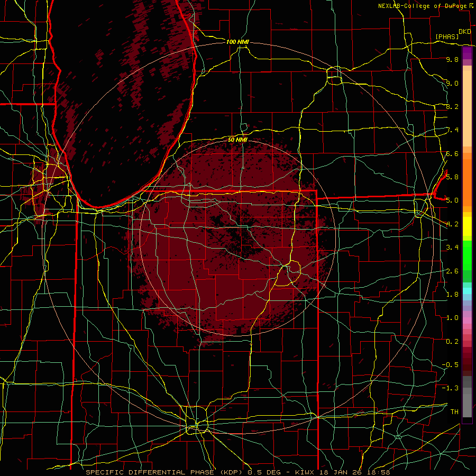Click the TH threshold label
The image size is (476, 476).
454,411
